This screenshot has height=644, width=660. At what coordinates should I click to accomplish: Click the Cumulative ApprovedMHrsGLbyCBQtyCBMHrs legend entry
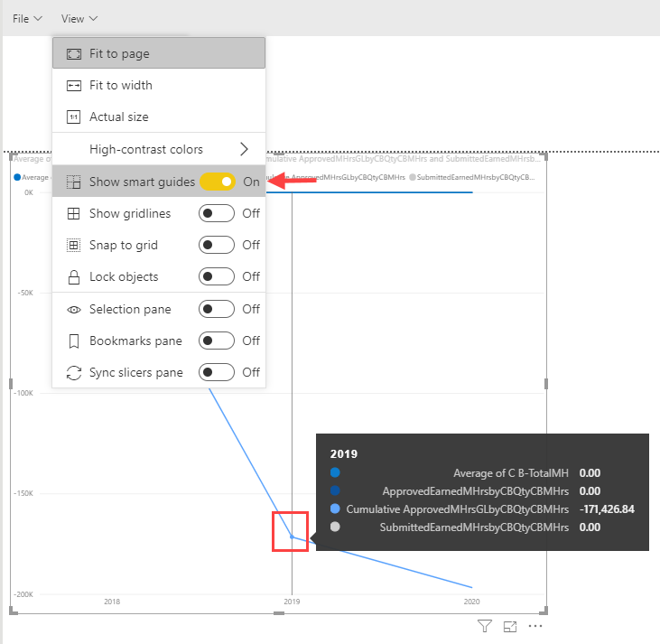click(x=336, y=177)
